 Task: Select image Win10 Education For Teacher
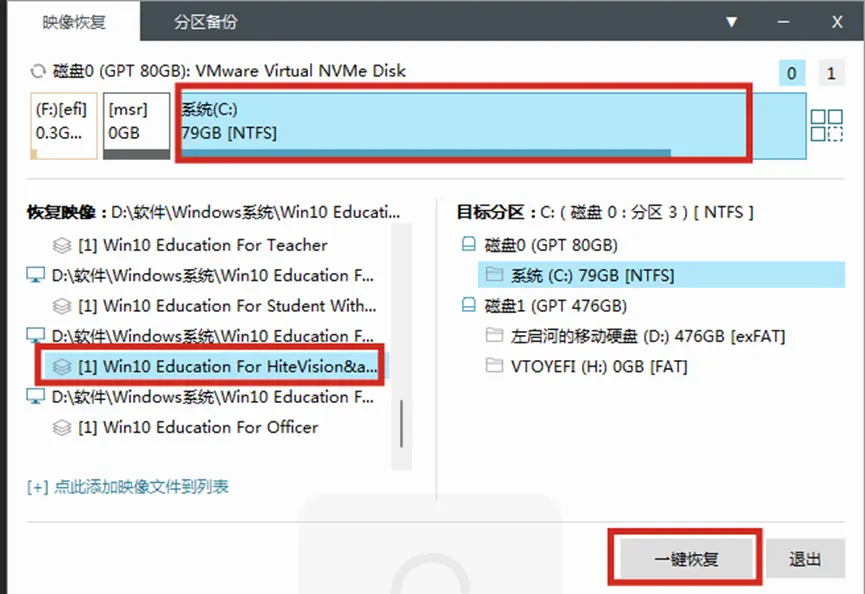click(202, 245)
